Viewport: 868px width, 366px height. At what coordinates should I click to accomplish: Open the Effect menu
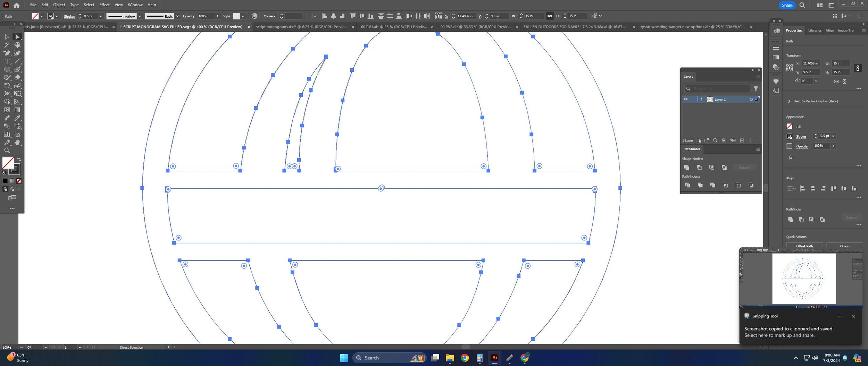coord(104,5)
